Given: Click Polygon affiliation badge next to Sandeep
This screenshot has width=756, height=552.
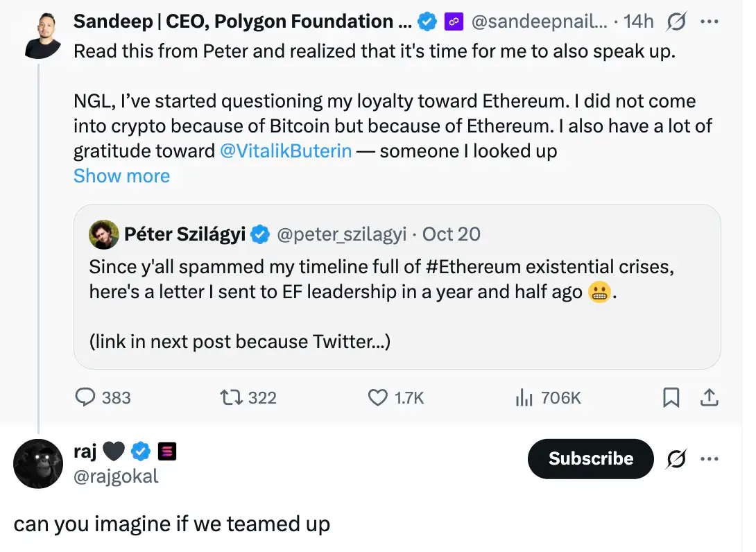Looking at the screenshot, I should pos(454,22).
